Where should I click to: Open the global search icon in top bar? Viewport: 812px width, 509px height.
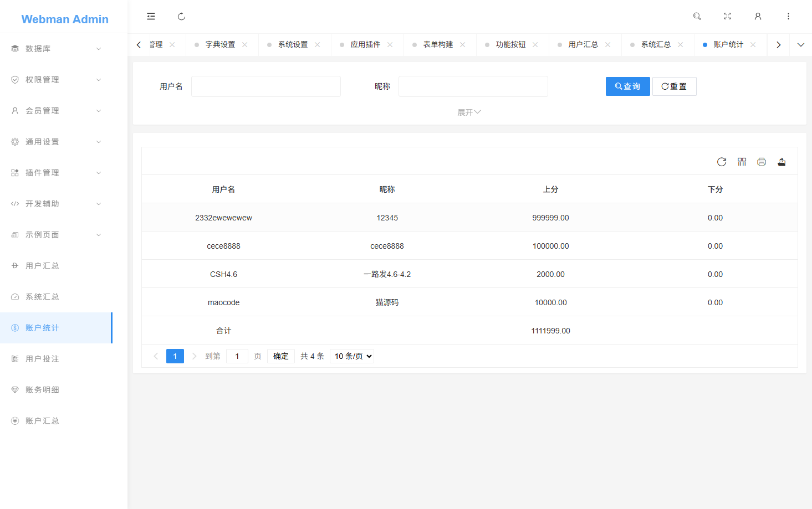click(x=697, y=17)
